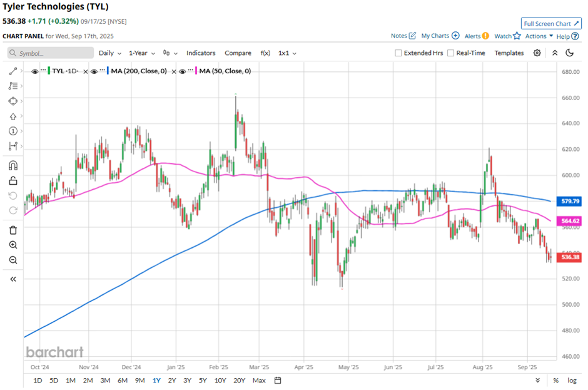Select the numbered annotation tool
The height and width of the screenshot is (390, 588).
pos(13,131)
